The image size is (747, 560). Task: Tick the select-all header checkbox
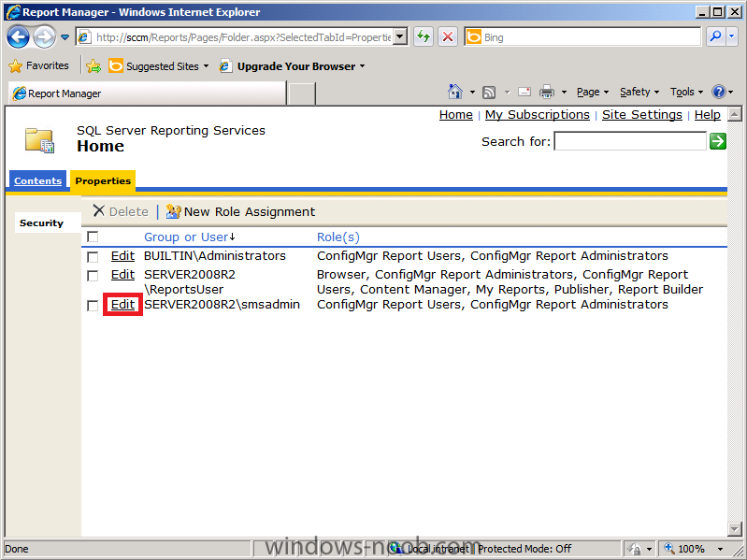[x=93, y=237]
